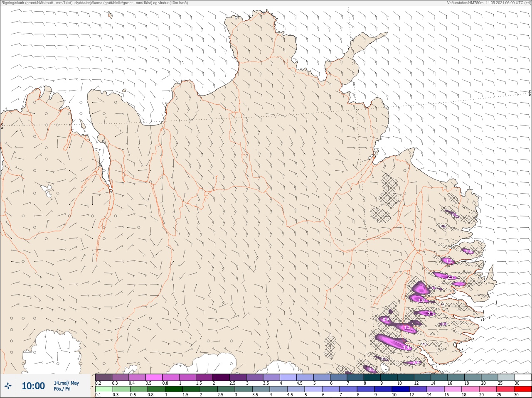This screenshot has height=398, width=532.
Task: Click the lavender 4.5 swatch in upper legend
Action: click(305, 377)
